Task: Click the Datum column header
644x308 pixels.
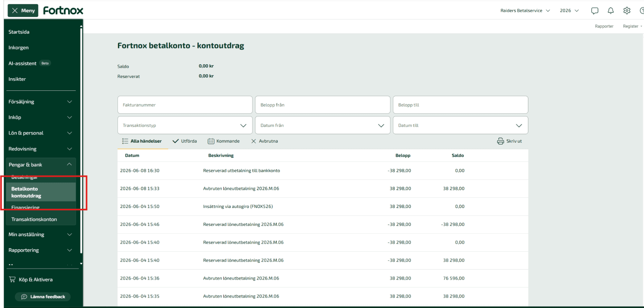Action: (132, 155)
